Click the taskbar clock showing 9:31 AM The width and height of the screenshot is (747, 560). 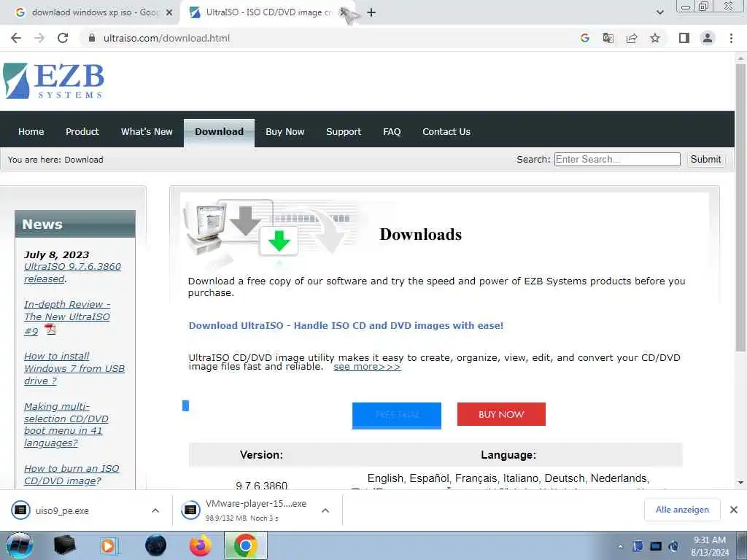pos(710,546)
